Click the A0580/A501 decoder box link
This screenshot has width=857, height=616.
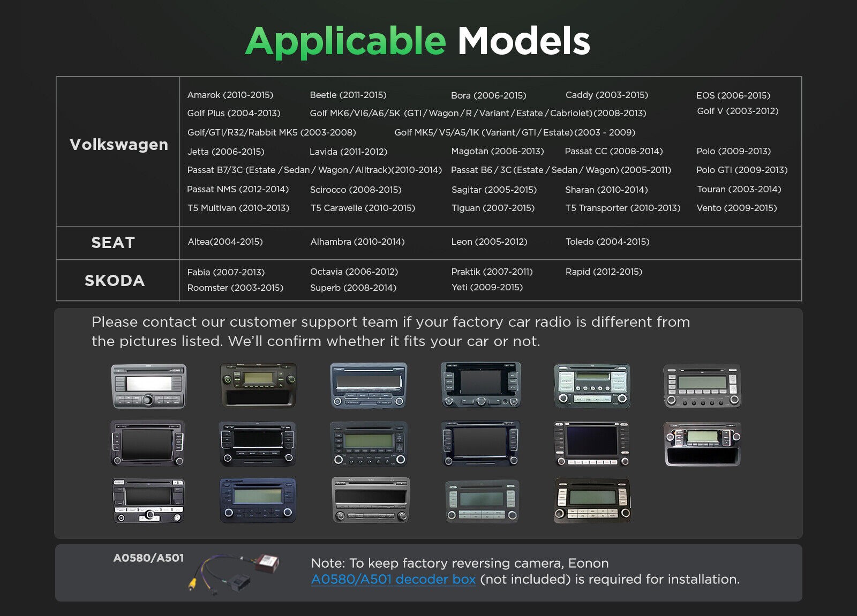pyautogui.click(x=393, y=580)
